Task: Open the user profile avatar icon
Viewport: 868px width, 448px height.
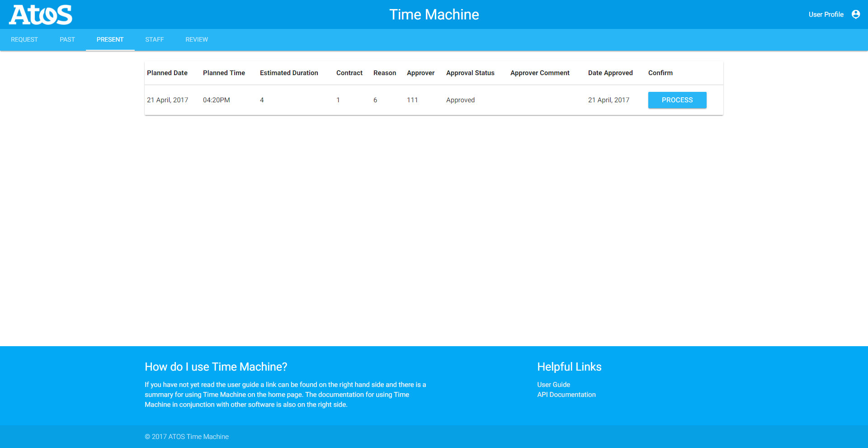Action: coord(855,14)
